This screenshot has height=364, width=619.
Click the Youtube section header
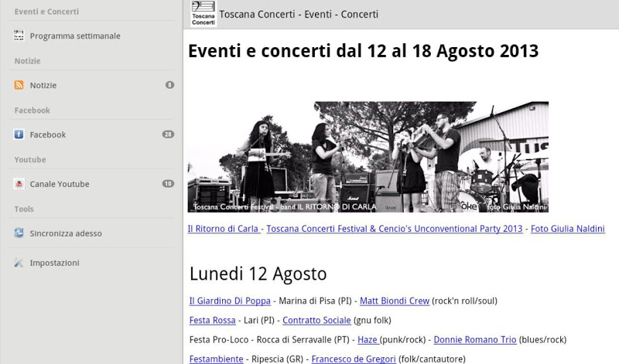pyautogui.click(x=30, y=159)
